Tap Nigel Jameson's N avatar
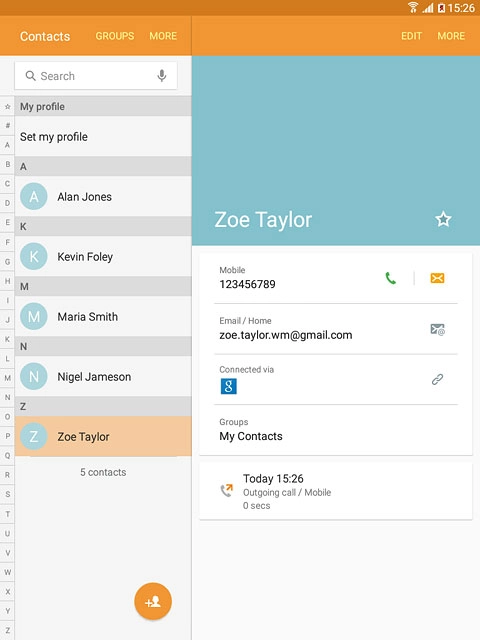 pos(34,376)
